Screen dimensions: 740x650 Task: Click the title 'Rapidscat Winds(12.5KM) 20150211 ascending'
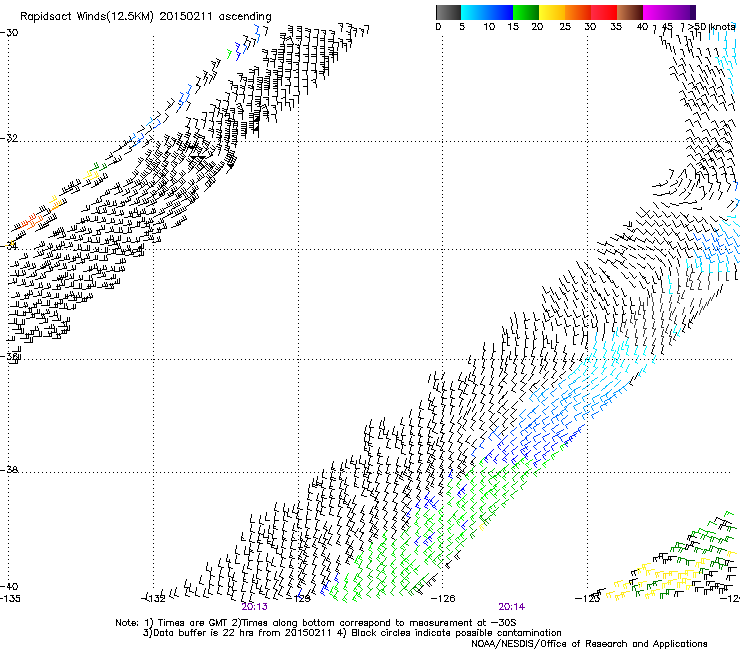pos(146,17)
